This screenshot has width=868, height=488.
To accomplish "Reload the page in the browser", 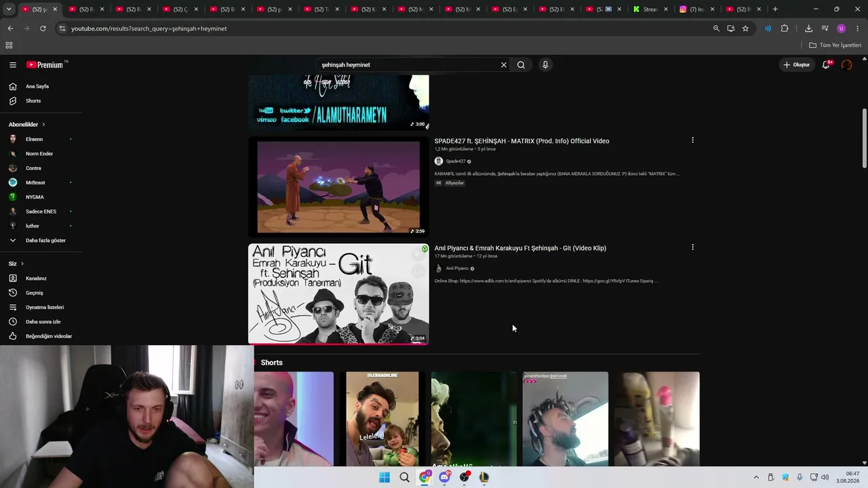I will click(43, 28).
